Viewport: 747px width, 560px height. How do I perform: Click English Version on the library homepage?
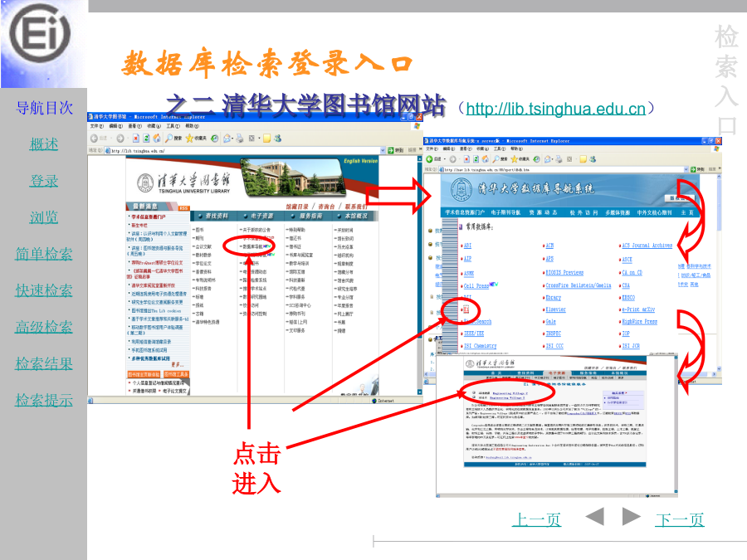pos(361,161)
